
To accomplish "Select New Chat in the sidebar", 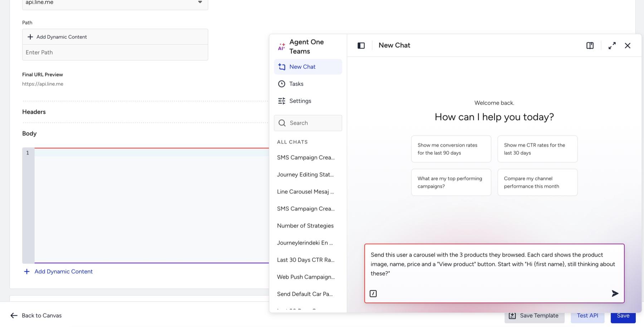I will [308, 67].
